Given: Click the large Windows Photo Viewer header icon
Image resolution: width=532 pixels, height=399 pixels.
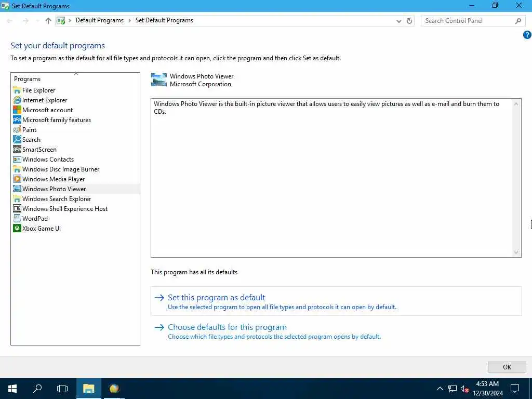Looking at the screenshot, I should click(159, 80).
